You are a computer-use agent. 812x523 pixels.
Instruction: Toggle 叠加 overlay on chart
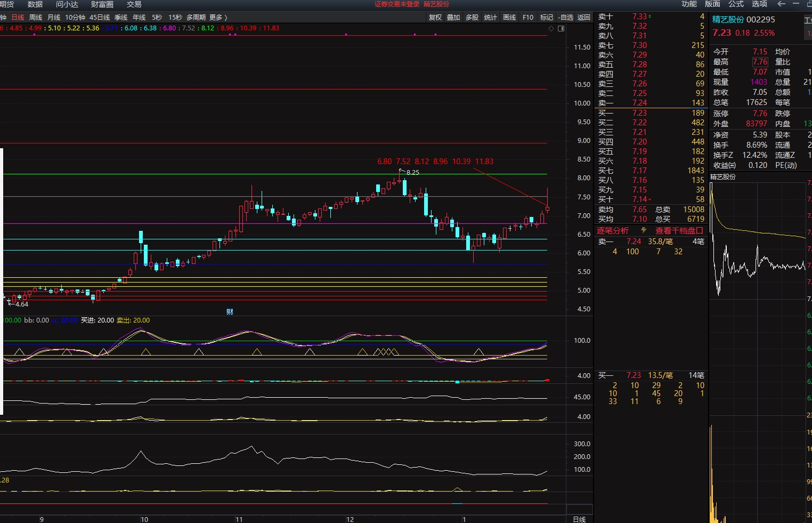pos(453,18)
